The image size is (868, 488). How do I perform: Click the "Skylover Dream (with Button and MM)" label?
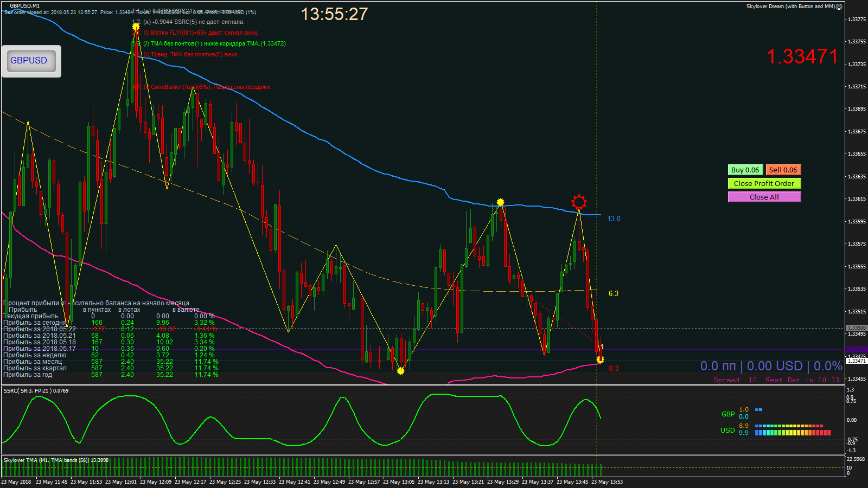point(790,7)
